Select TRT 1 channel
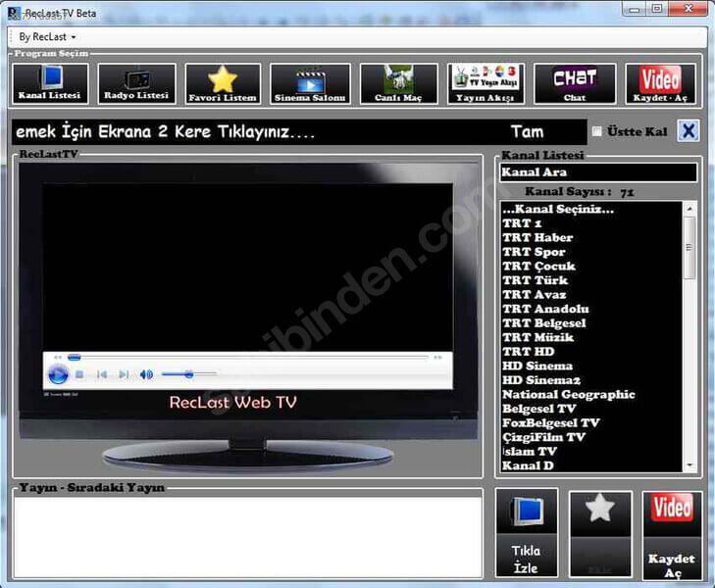 pyautogui.click(x=591, y=223)
